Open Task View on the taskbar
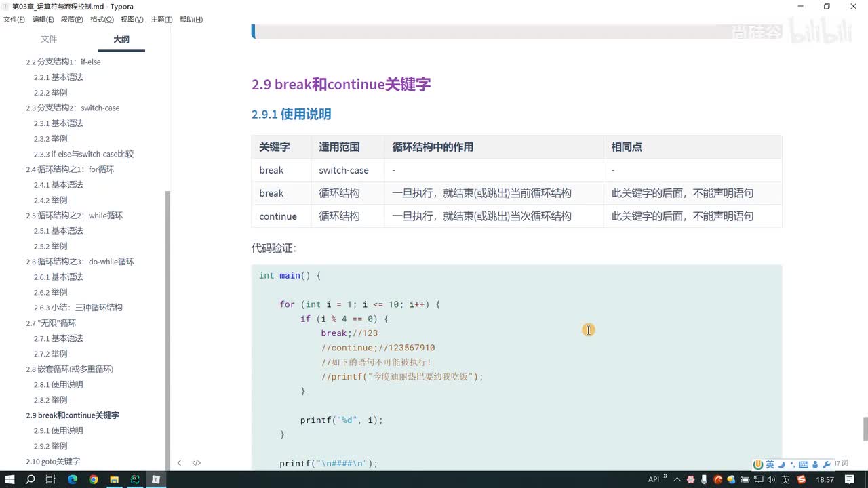This screenshot has height=488, width=868. 51,479
